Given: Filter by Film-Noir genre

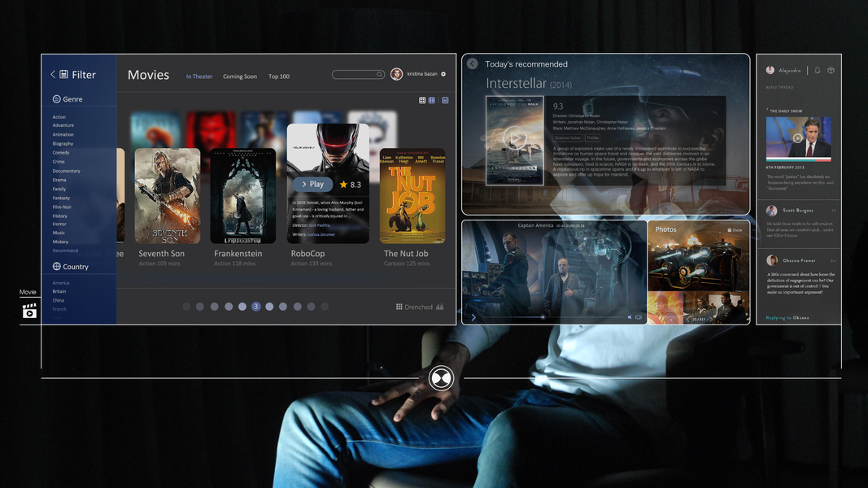Looking at the screenshot, I should (62, 207).
